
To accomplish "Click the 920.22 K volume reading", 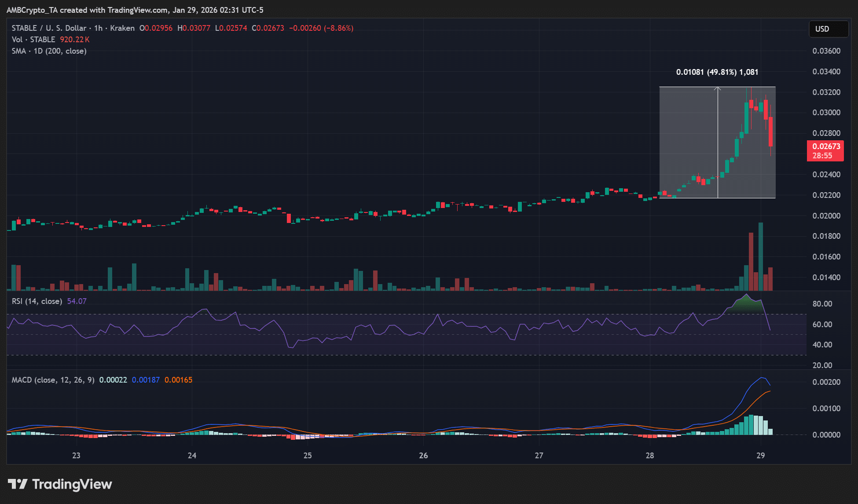I will coord(76,39).
